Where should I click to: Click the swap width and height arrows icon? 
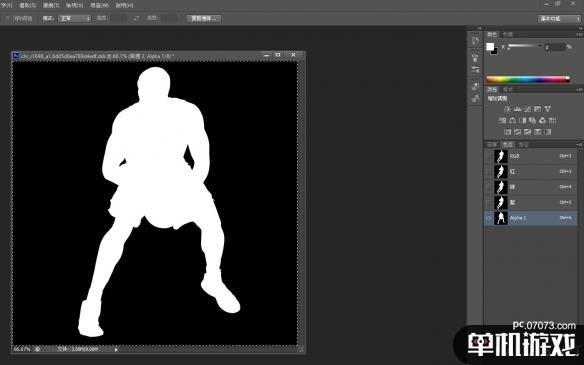tap(136, 18)
